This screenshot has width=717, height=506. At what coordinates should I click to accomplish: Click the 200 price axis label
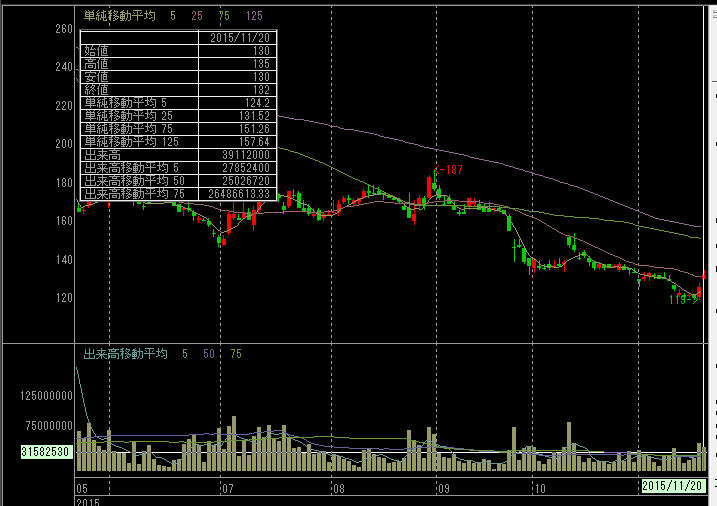(x=64, y=144)
